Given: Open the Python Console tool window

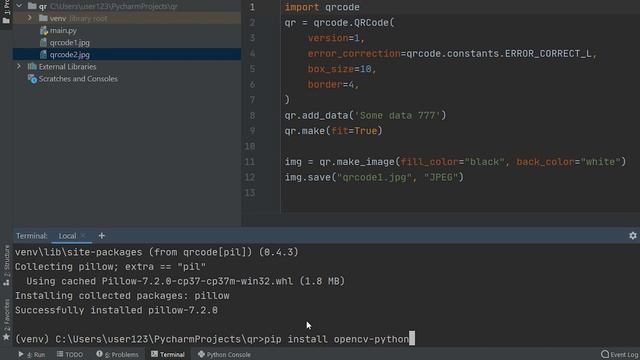Looking at the screenshot, I should (x=224, y=354).
